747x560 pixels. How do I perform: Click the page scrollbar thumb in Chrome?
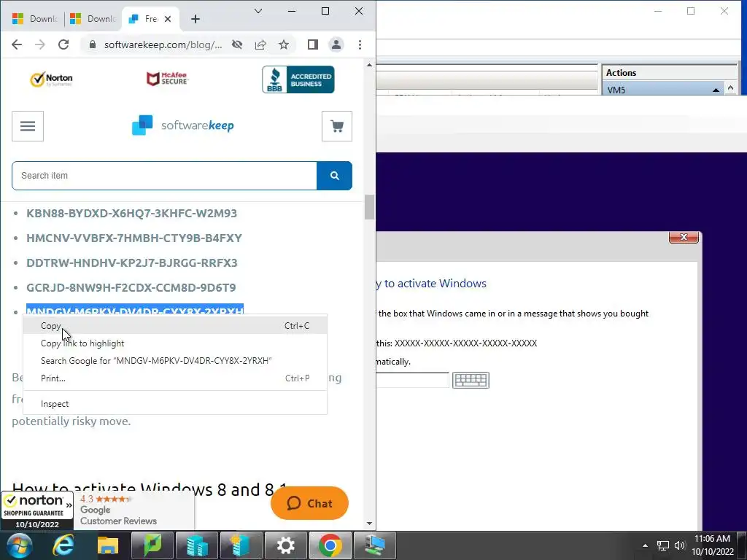(369, 207)
